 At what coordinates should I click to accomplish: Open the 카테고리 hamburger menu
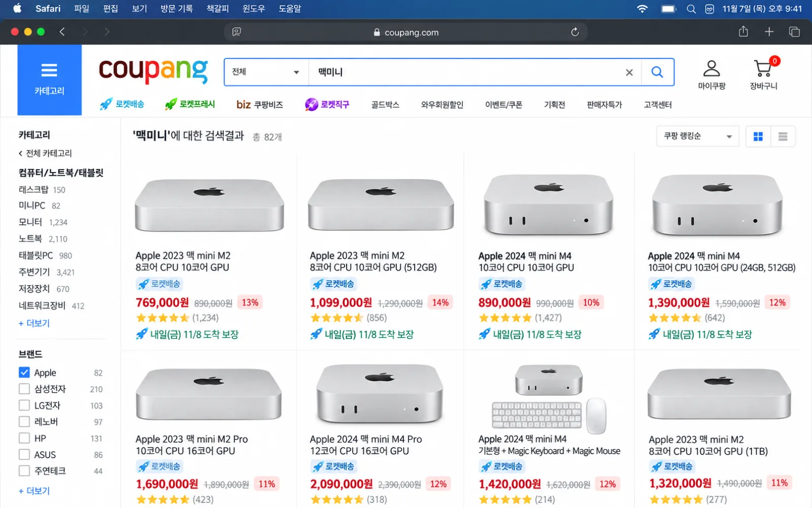tap(49, 80)
